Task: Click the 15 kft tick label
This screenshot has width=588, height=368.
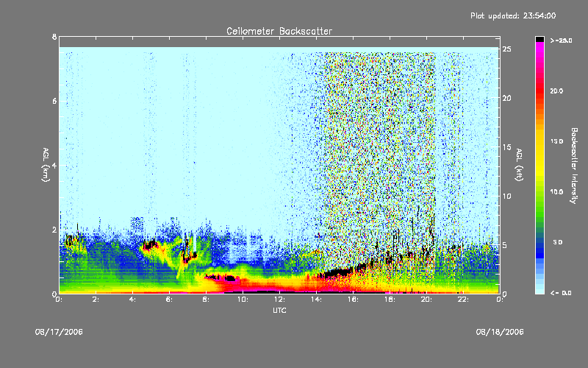Action: coord(507,147)
